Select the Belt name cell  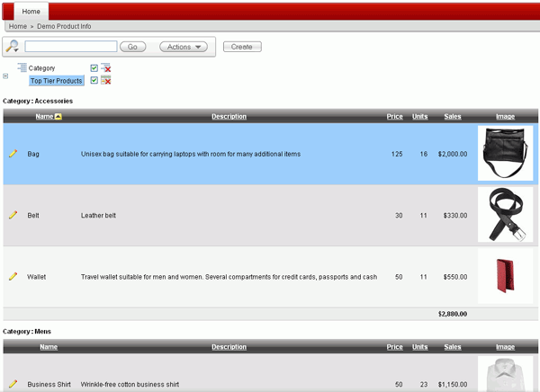coord(33,216)
